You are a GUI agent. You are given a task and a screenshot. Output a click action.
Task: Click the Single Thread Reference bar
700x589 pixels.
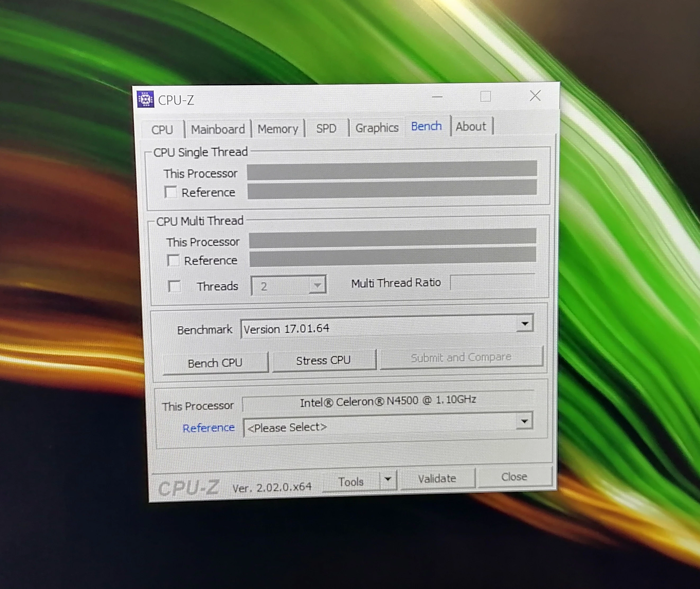coord(392,189)
